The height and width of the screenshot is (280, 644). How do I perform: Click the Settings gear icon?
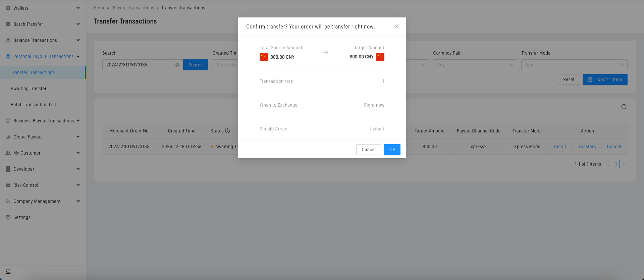8,217
